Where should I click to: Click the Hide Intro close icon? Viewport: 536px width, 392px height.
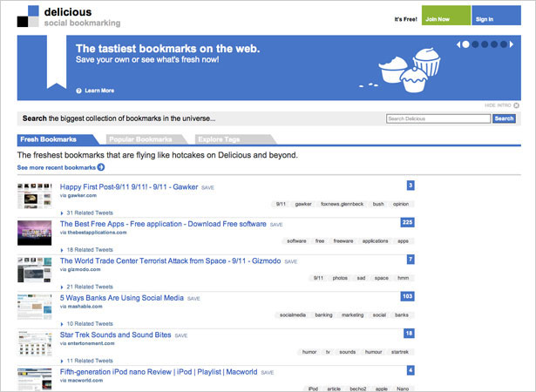pyautogui.click(x=517, y=105)
